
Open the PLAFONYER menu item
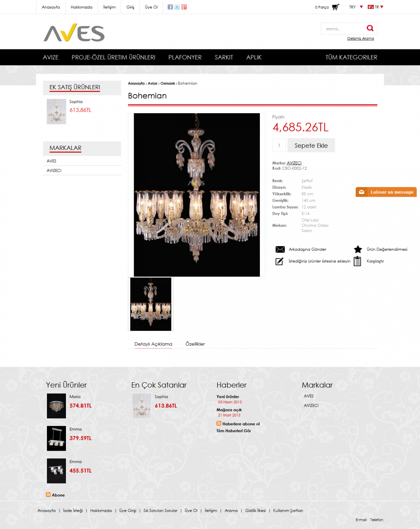pyautogui.click(x=185, y=57)
